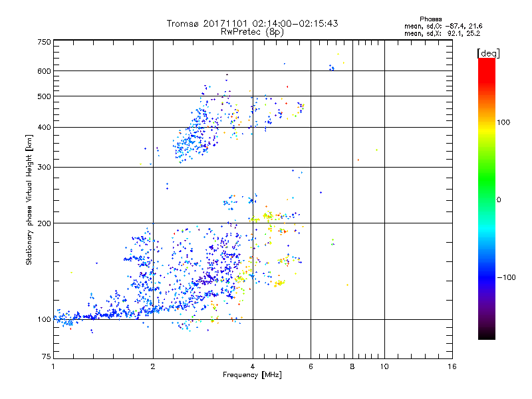
Task: Click the x-axis tick label "6"
Action: click(x=311, y=366)
